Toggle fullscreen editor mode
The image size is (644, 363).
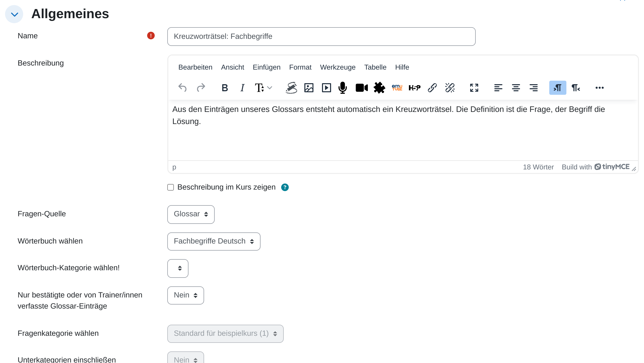[x=474, y=88]
